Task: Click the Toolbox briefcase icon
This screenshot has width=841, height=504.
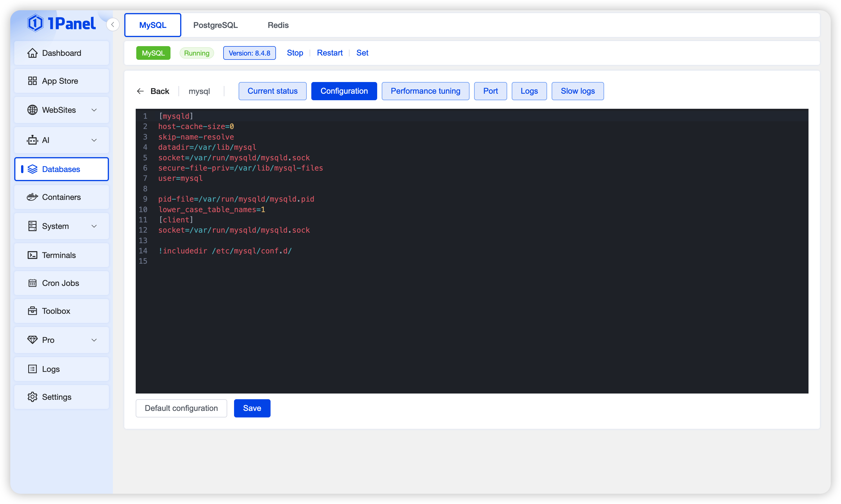Action: 32,311
